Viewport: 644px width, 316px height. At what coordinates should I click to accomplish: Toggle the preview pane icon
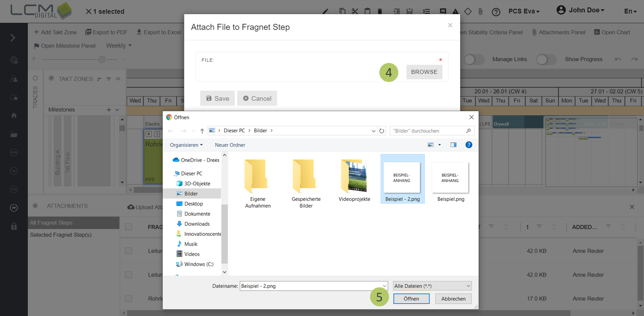point(453,145)
